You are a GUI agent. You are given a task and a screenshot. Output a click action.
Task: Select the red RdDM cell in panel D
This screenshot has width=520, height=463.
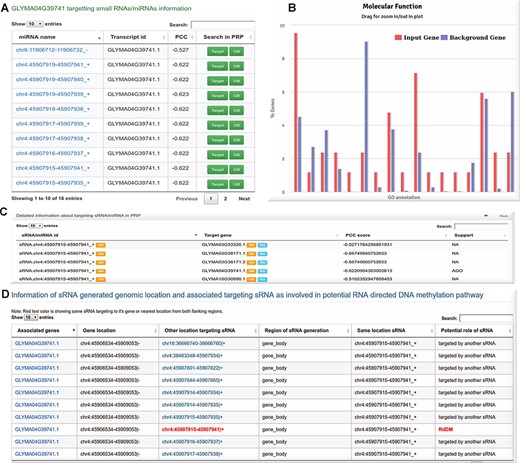pyautogui.click(x=446, y=429)
